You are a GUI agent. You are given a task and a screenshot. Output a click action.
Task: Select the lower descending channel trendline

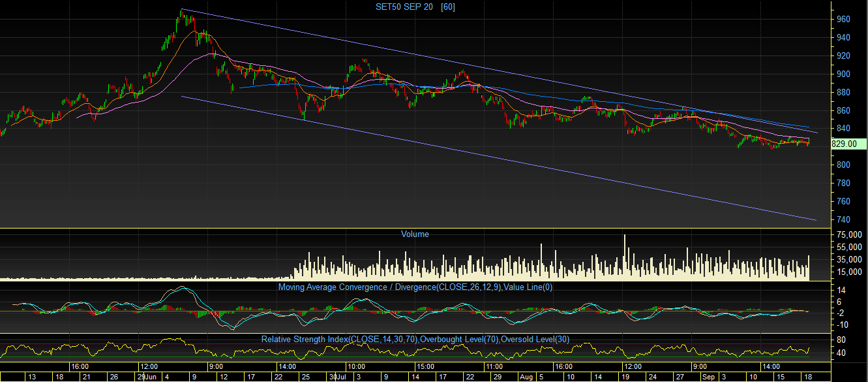[x=499, y=158]
